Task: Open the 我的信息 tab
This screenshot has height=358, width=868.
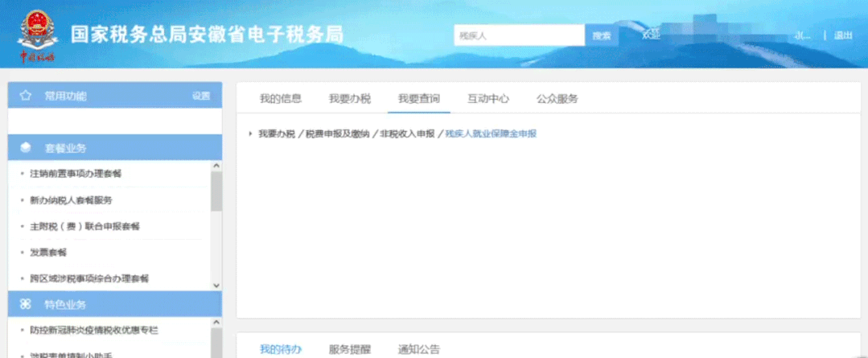Action: tap(280, 99)
